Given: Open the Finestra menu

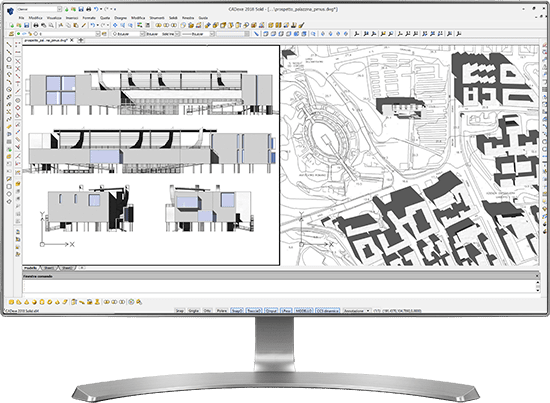Looking at the screenshot, I should pyautogui.click(x=188, y=18).
